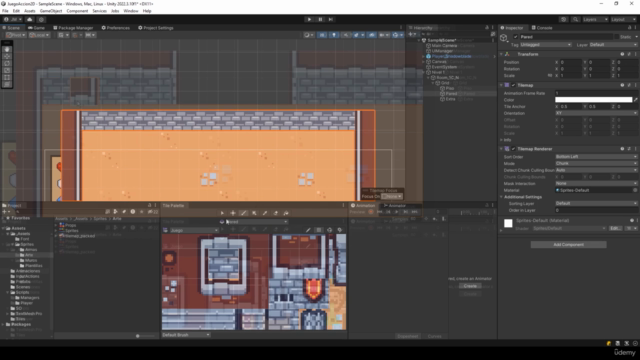This screenshot has height=360, width=640.
Task: Choose the Tile Palette select tool
Action: click(222, 213)
